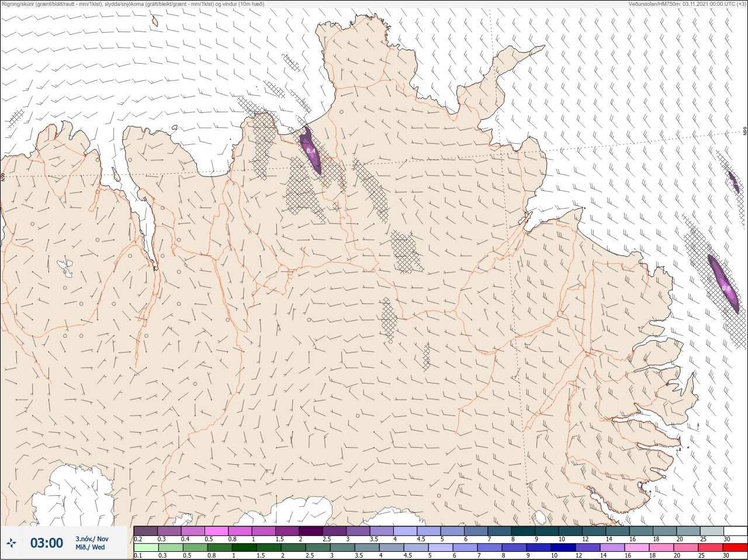Select snow legend dark purple swatch 2 to 2.5

click(x=311, y=531)
